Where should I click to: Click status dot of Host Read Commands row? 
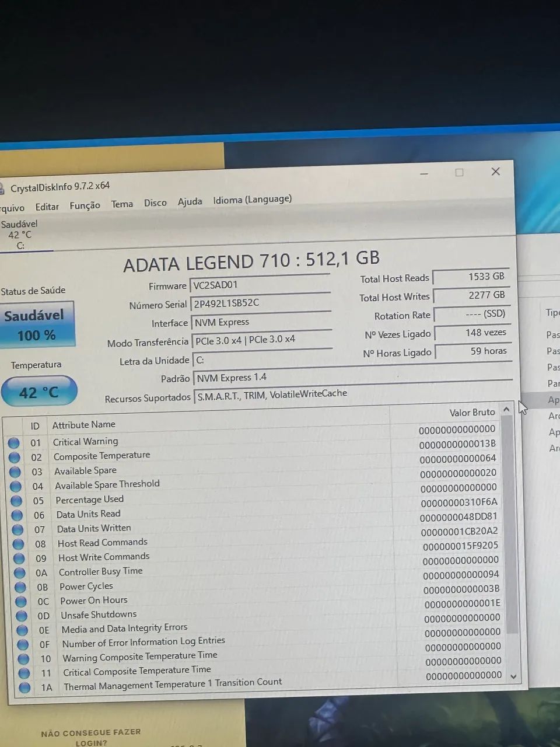[19, 544]
